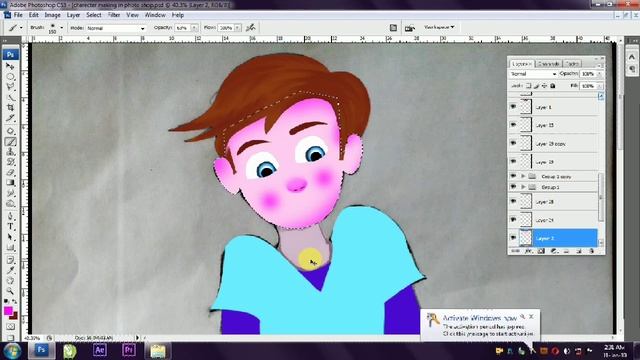This screenshot has width=640, height=360.
Task: Click the magenta foreground color swatch
Action: [8, 311]
